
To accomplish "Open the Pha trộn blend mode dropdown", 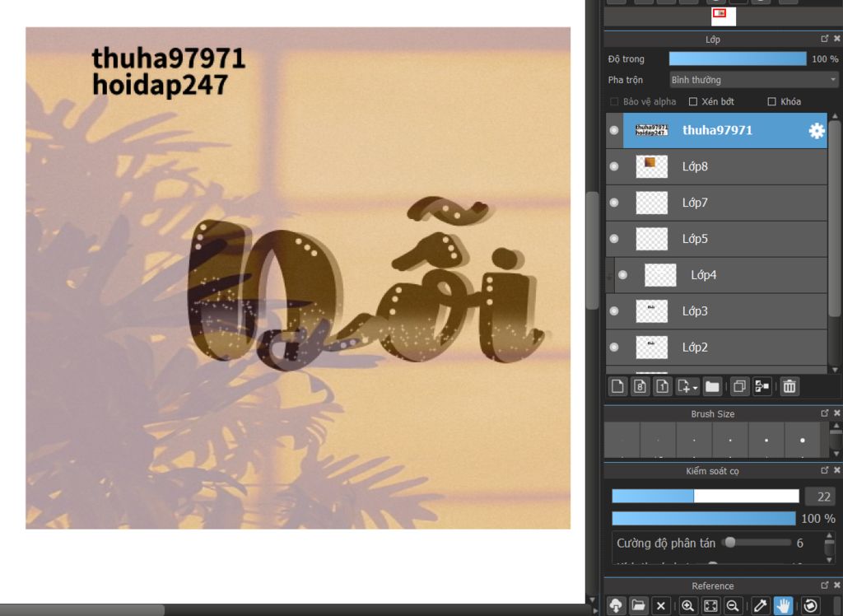I will 753,80.
